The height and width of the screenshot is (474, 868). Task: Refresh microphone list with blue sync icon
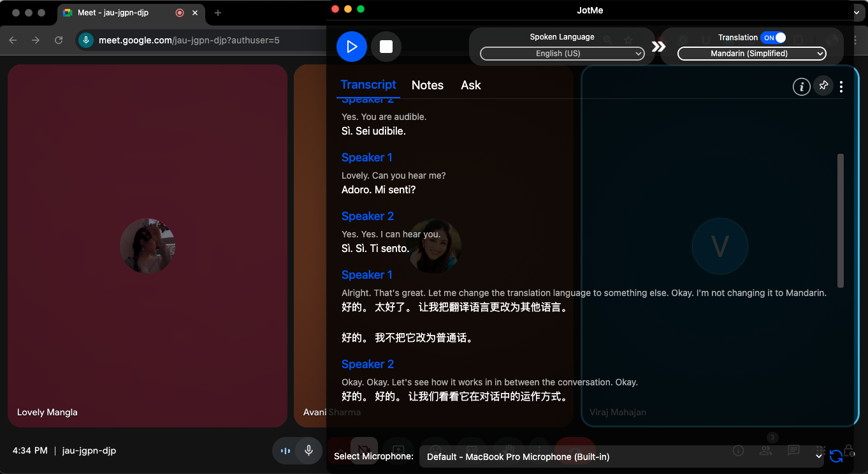coord(836,456)
